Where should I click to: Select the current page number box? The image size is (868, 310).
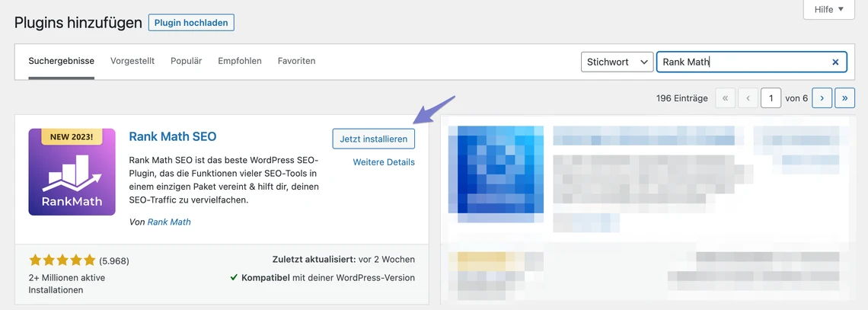pyautogui.click(x=771, y=98)
